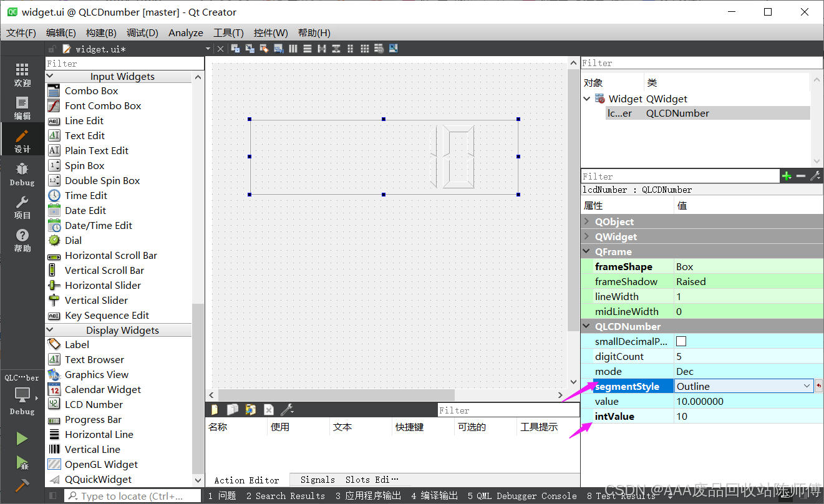Expand the QWidget property group
This screenshot has height=504, width=824.
tap(587, 236)
